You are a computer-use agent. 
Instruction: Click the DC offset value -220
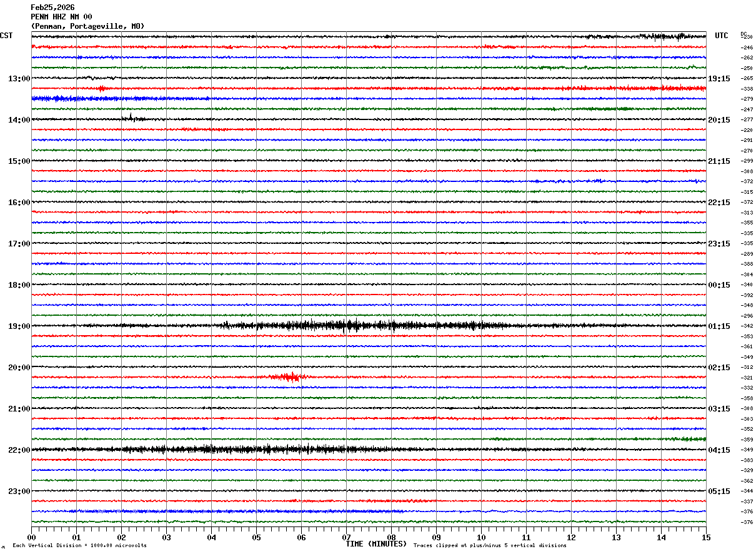747,130
